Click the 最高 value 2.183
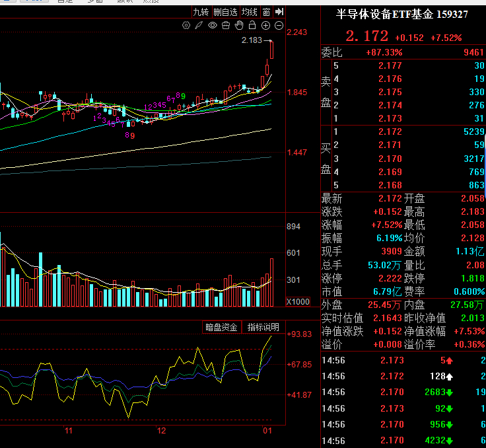This screenshot has width=486, height=448. 473,212
